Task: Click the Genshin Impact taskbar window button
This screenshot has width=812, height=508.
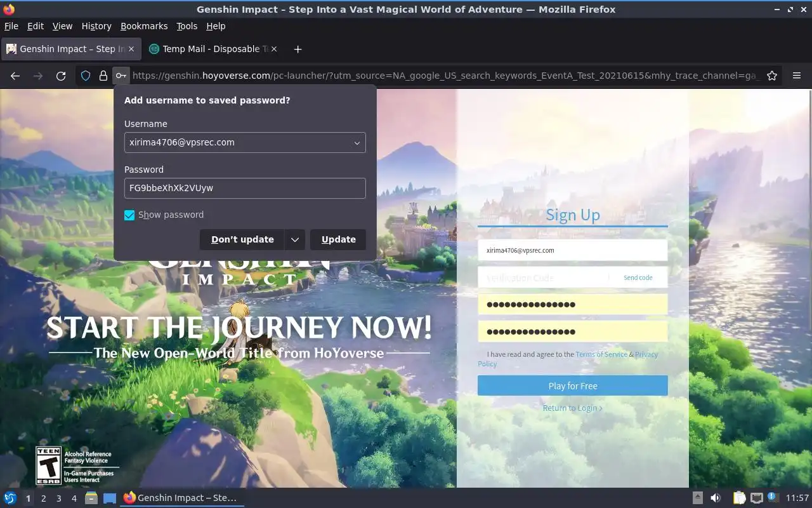Action: (181, 498)
